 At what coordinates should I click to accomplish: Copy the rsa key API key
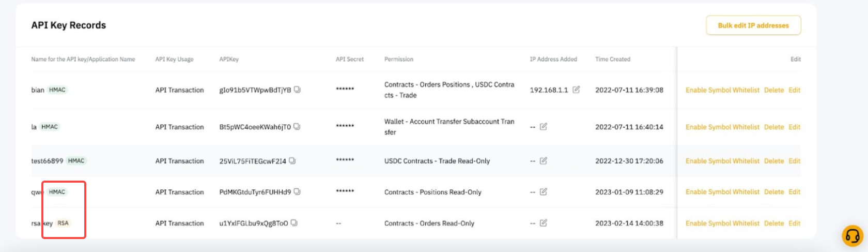294,223
